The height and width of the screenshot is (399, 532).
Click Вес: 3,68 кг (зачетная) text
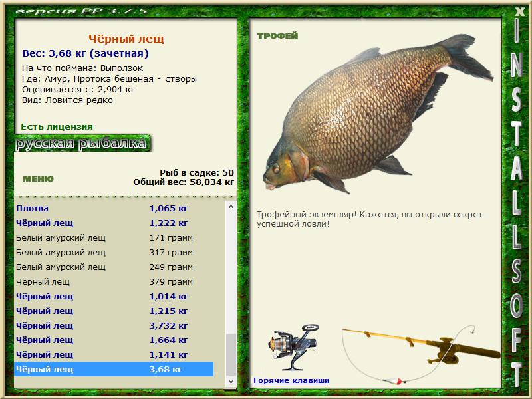pos(85,53)
